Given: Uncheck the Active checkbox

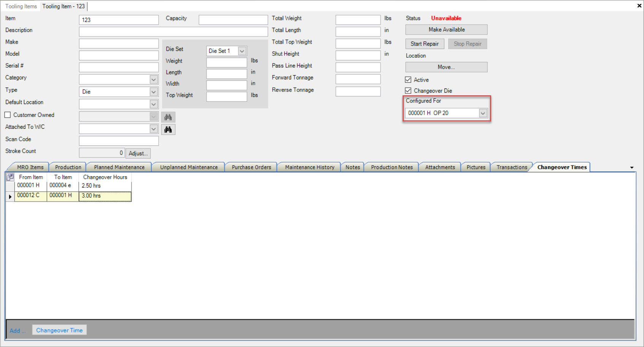Looking at the screenshot, I should pos(408,80).
